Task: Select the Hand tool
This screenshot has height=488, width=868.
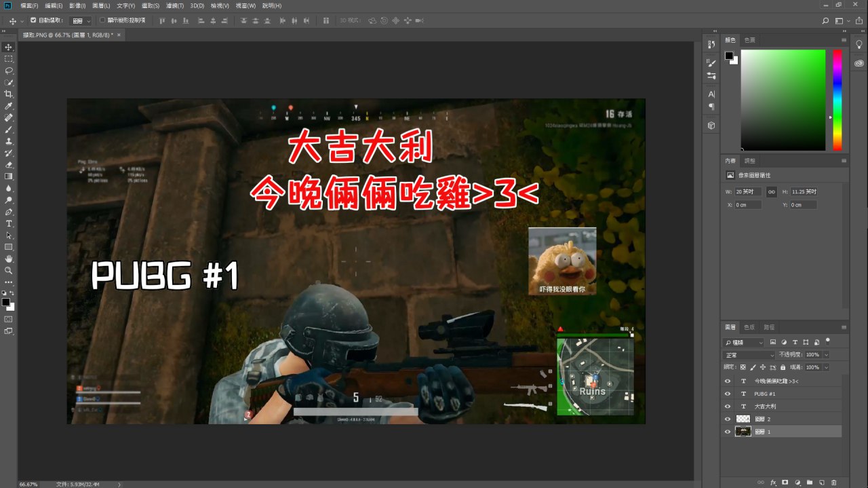Action: 9,259
